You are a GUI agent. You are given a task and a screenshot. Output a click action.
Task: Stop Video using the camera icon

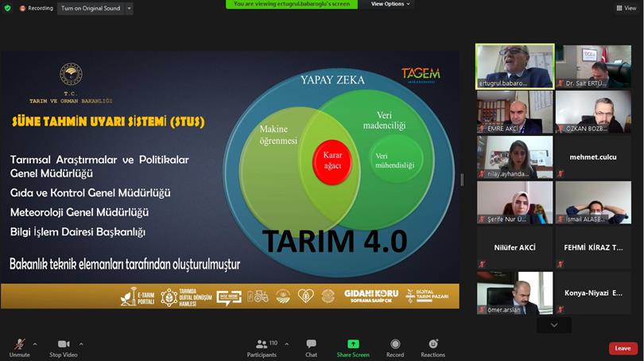[64, 344]
